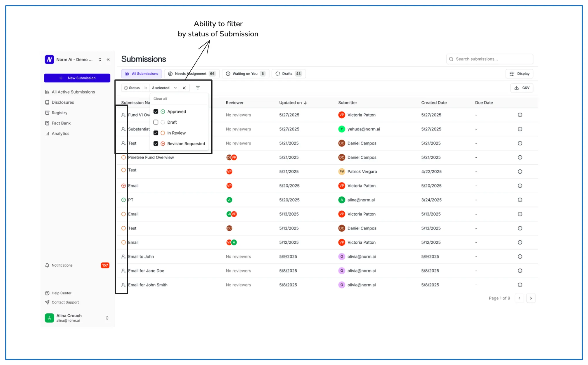
Task: Click the DC reviewer avatar for 5/13 Test
Action: 229,228
